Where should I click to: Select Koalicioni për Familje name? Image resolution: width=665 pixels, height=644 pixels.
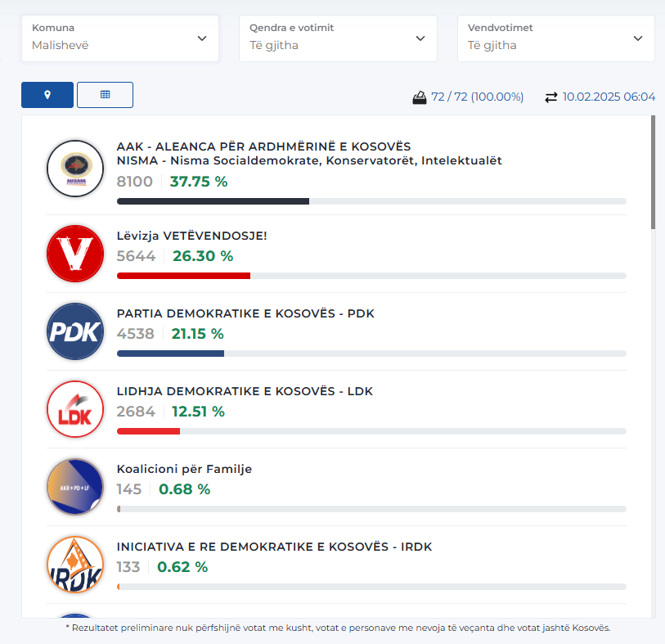point(184,469)
